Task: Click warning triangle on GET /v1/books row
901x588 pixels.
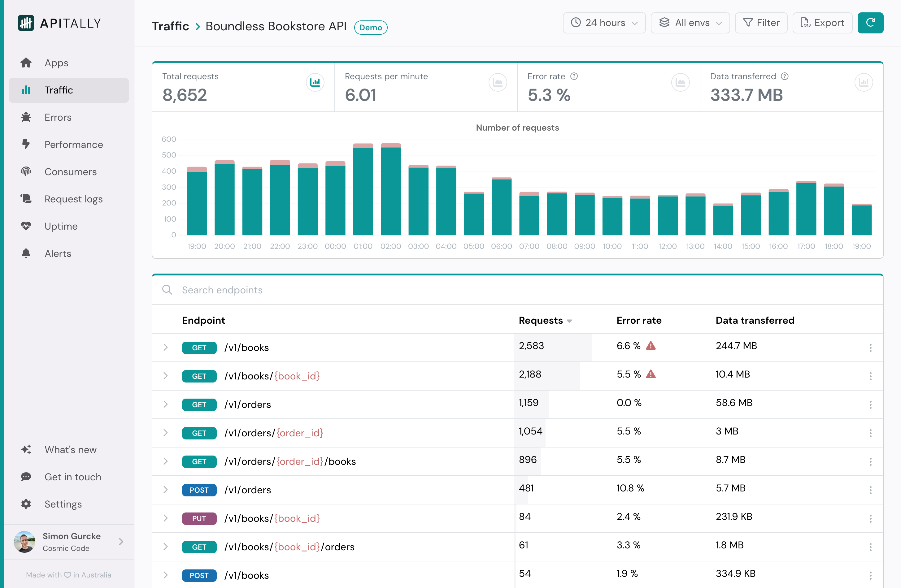Action: point(651,345)
